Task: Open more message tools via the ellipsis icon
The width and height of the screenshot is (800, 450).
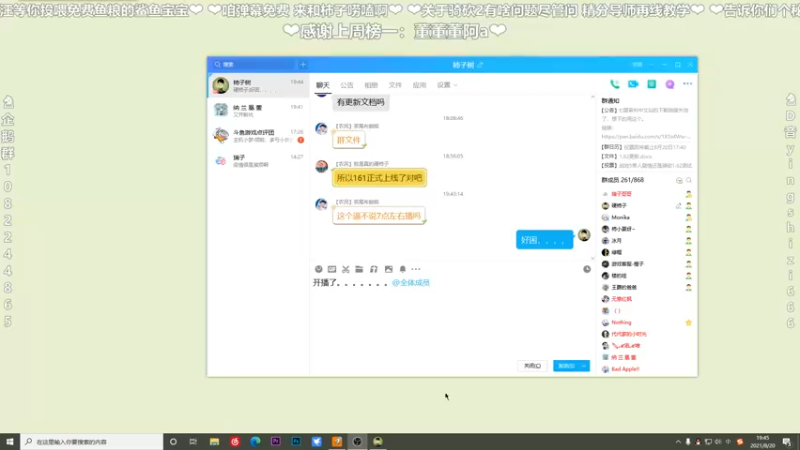Action: coord(416,269)
